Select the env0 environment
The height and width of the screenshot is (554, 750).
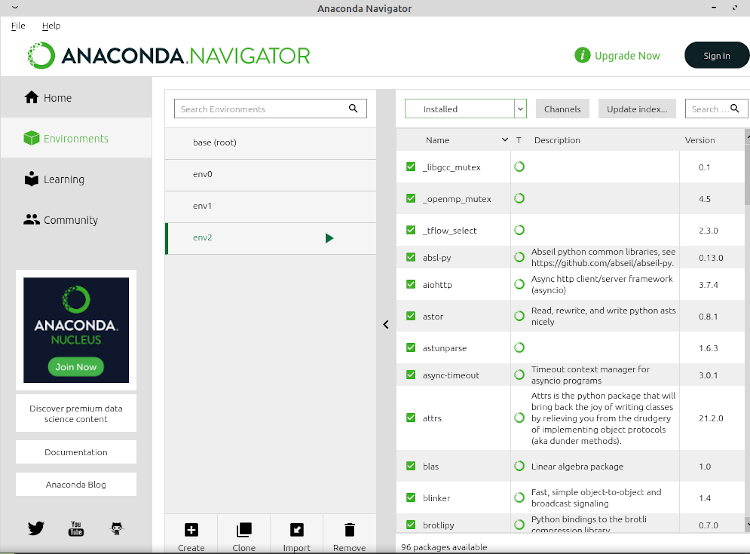point(270,174)
